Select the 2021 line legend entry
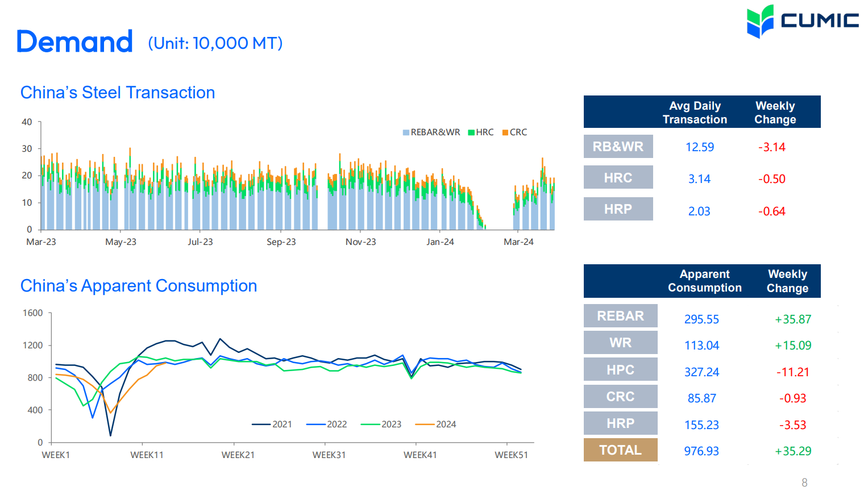Viewport: 868px width, 495px height. click(272, 424)
